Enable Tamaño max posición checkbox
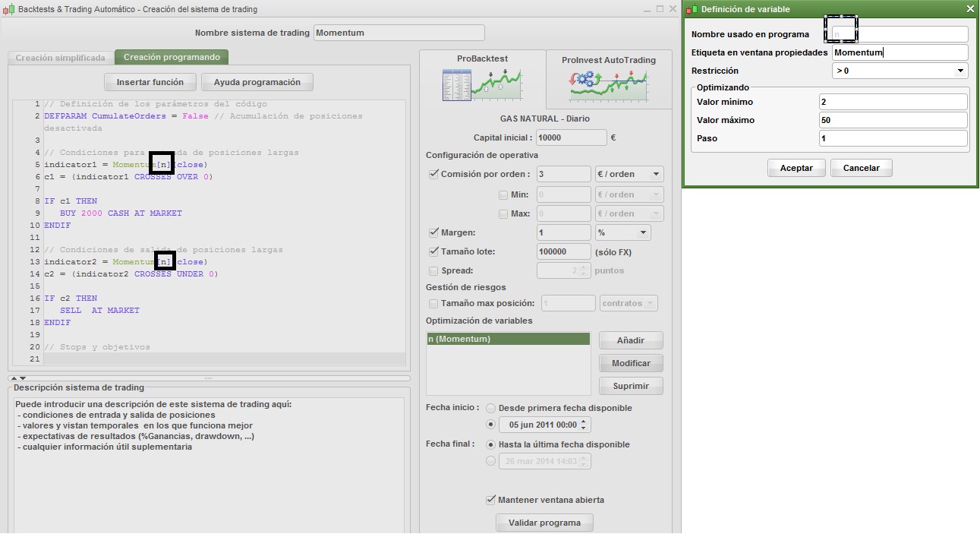 [x=433, y=303]
